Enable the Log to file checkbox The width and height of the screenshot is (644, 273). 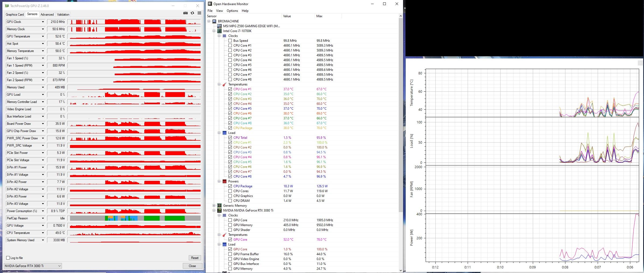pyautogui.click(x=8, y=258)
